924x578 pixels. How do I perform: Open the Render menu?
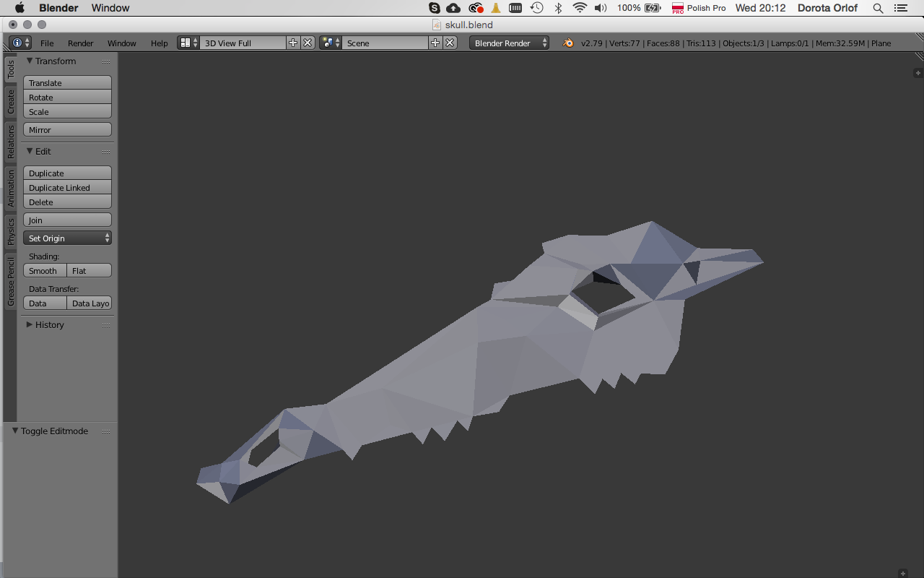(80, 43)
